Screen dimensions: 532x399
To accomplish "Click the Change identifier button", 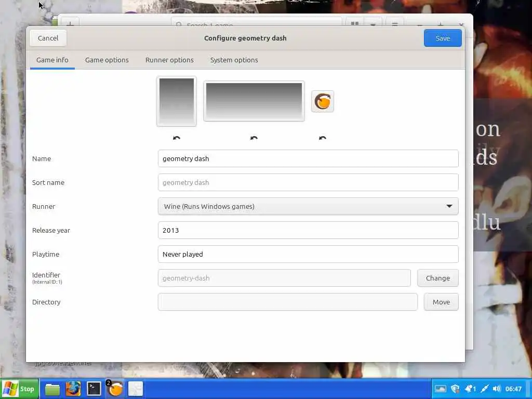I will (437, 278).
